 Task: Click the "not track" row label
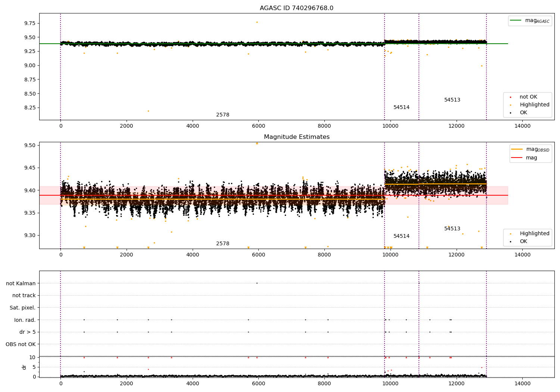[x=24, y=296]
